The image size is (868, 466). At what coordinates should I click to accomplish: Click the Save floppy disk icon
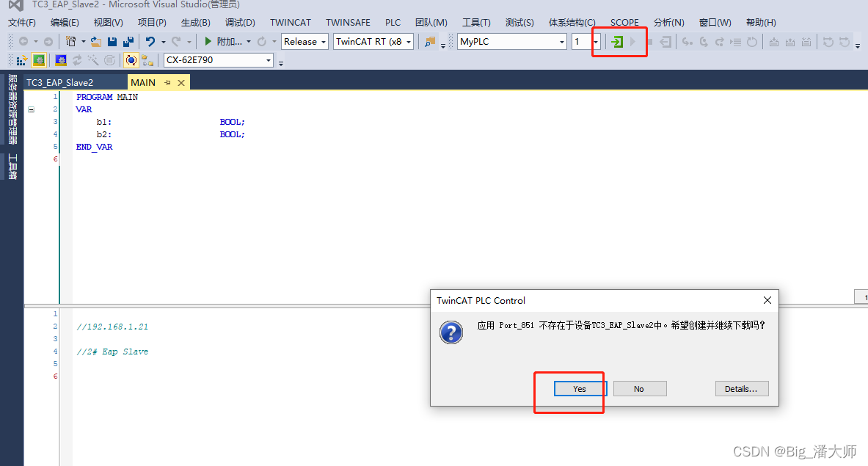pyautogui.click(x=112, y=42)
